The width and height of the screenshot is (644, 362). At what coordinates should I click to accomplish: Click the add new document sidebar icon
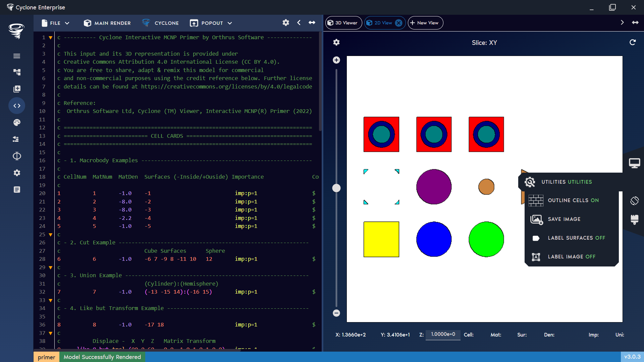[x=17, y=89]
